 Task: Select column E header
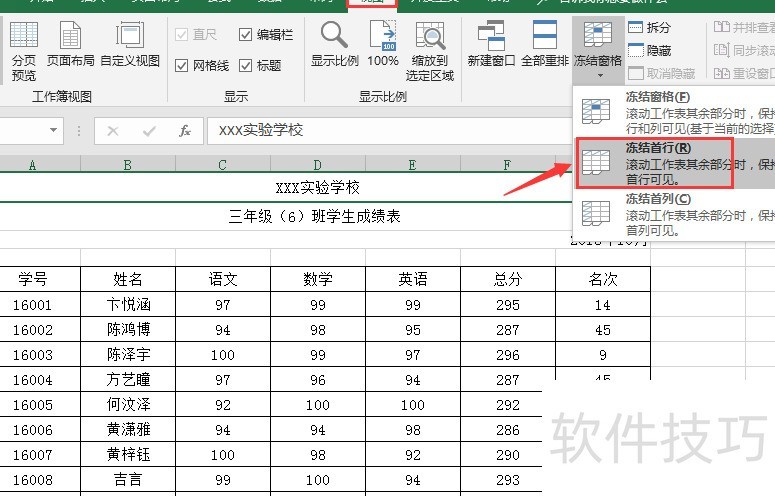click(412, 165)
